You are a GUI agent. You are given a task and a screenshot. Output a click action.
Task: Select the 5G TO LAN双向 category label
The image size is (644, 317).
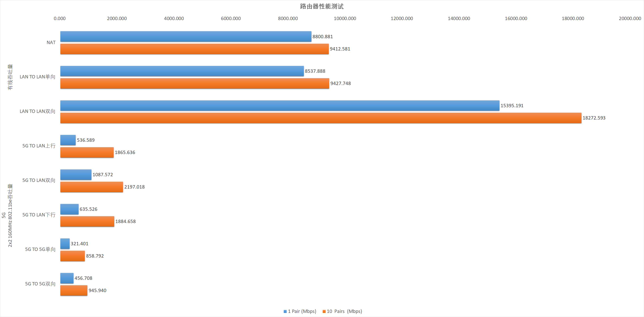click(x=39, y=180)
